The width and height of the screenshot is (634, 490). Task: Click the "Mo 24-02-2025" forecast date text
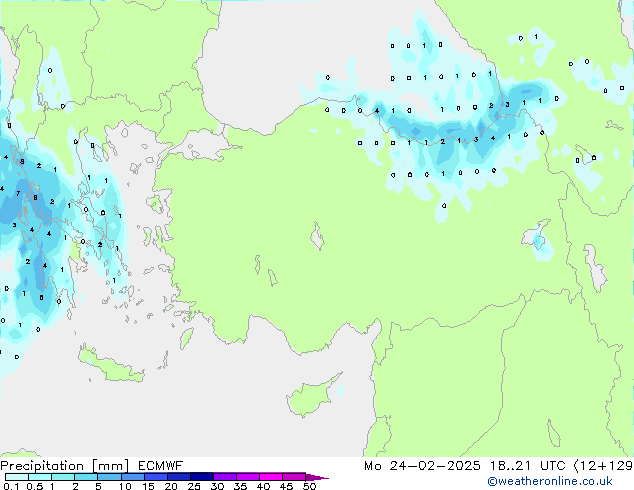422,466
